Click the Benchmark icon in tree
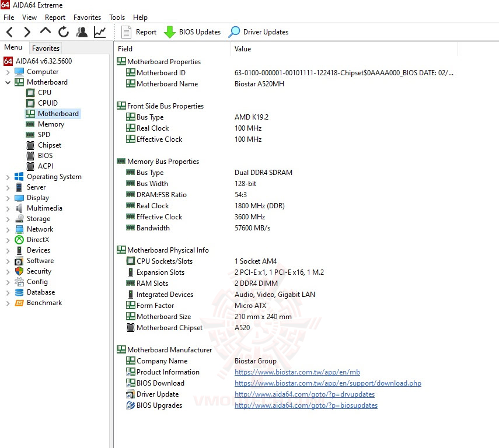499x448 pixels. [x=19, y=303]
